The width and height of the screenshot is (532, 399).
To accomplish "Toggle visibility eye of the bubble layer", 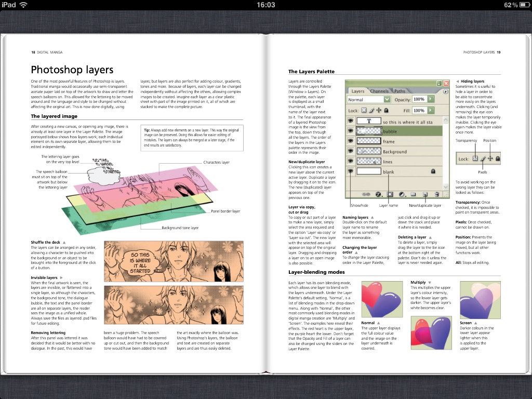I will click(351, 131).
